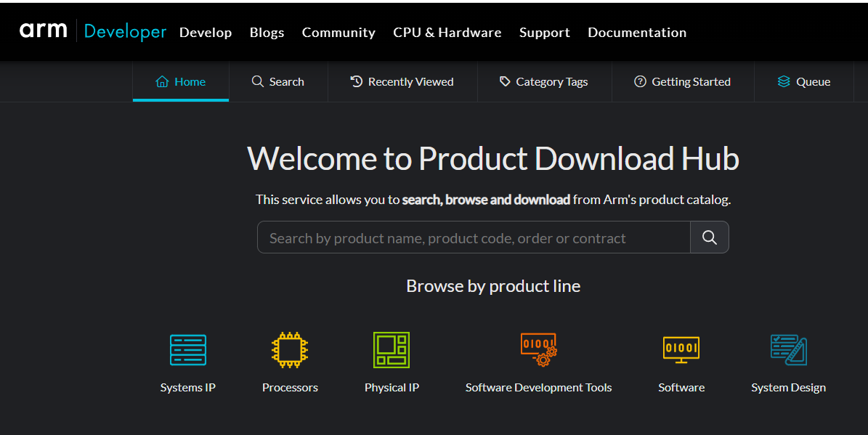Go to the Category Tags tab
Screen dimensions: 868x435
click(x=544, y=82)
